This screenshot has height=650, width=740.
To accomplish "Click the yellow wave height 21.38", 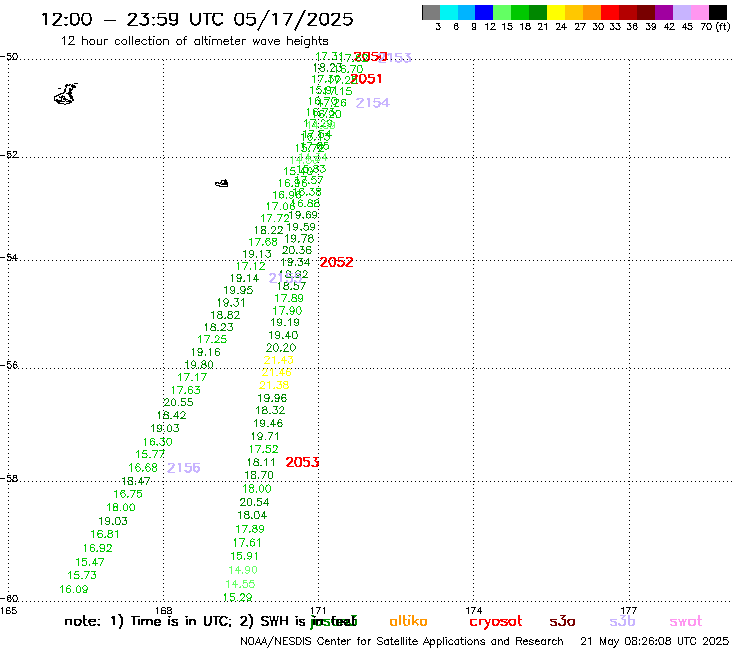I will click(274, 385).
